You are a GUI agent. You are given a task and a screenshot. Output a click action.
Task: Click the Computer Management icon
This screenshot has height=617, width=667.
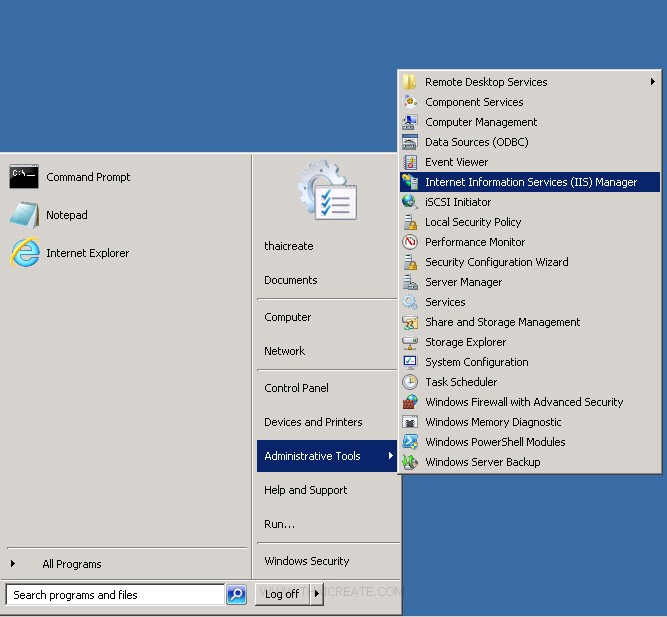coord(410,122)
